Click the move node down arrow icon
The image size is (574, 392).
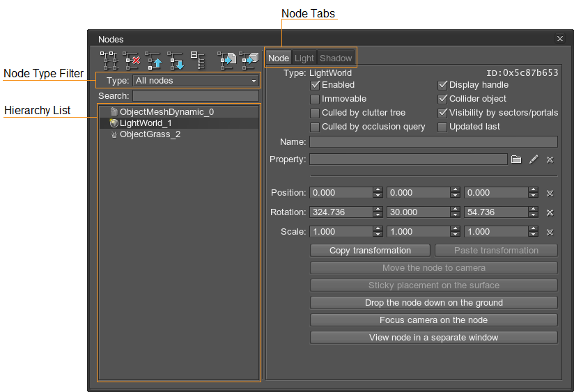click(176, 61)
